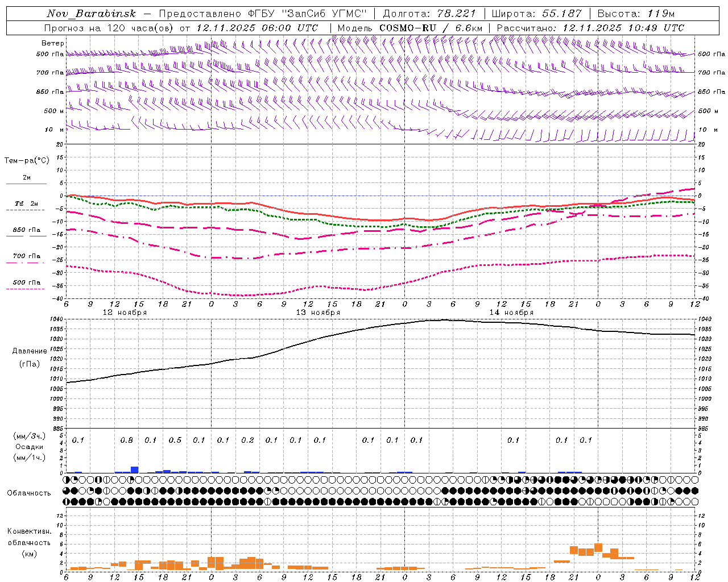728x582 pixels.
Task: Click the '(мм/1ч.)' precipitation unit label
Action: click(x=30, y=458)
